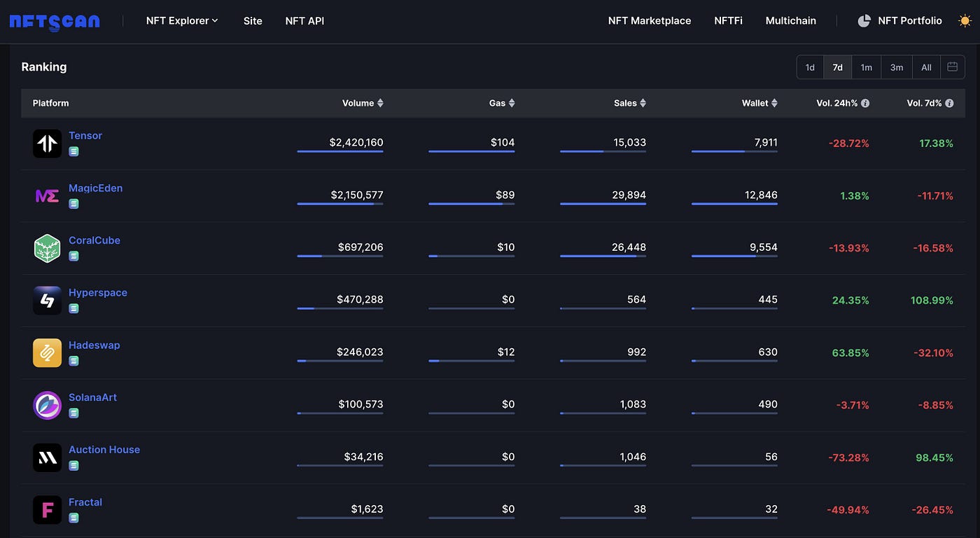Click the Auction House platform logo
980x538 pixels.
point(47,457)
